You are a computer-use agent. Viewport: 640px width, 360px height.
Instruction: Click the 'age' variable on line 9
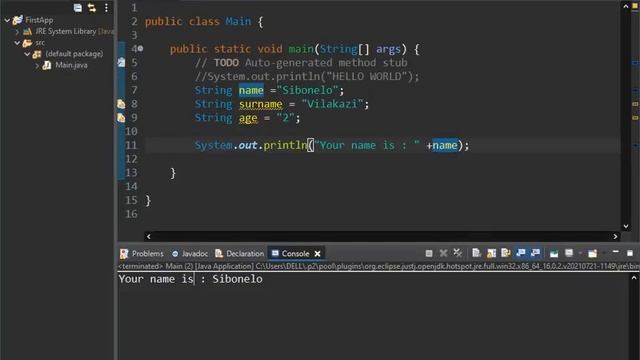tap(248, 118)
